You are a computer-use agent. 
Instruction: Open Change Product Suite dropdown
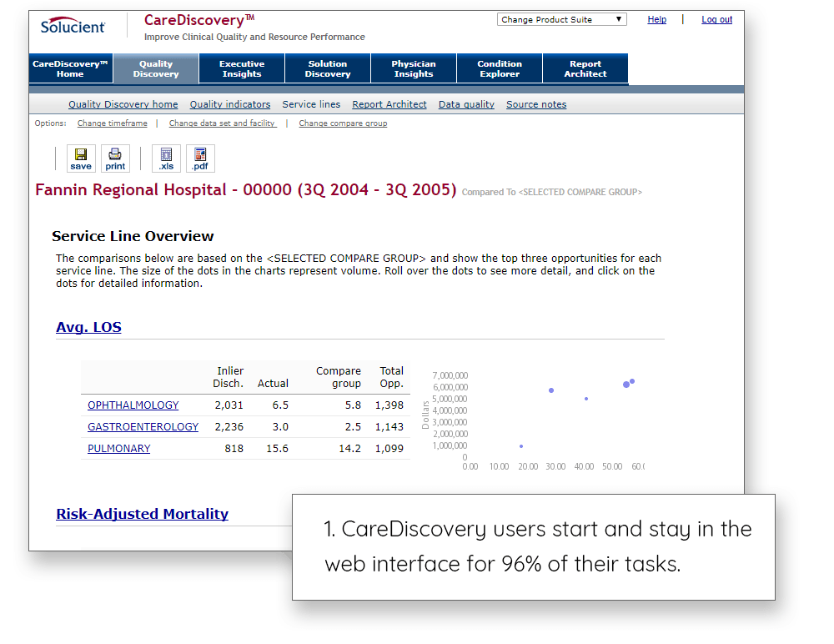[x=561, y=20]
